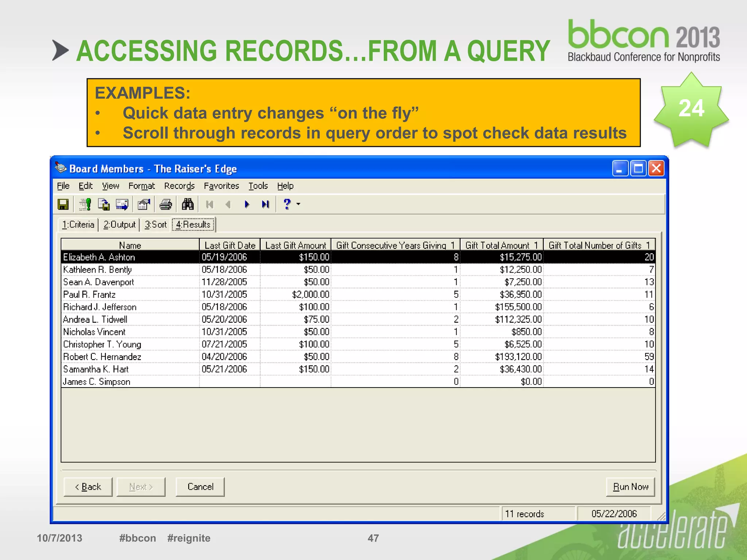The width and height of the screenshot is (747, 560).
Task: Minimize the Board Members window
Action: 620,168
